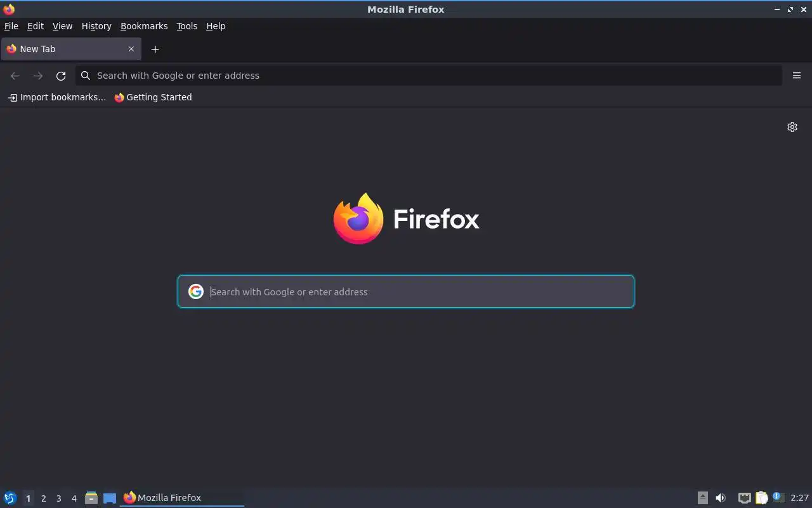Switch to workspace 2
Viewport: 812px width, 508px height.
[x=43, y=498]
